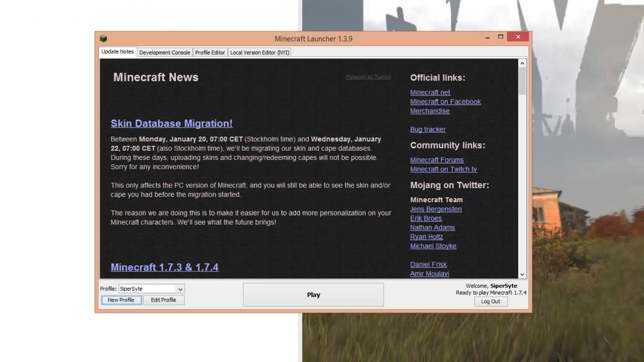
Task: Click the news scrollbar down arrow
Action: [x=522, y=275]
